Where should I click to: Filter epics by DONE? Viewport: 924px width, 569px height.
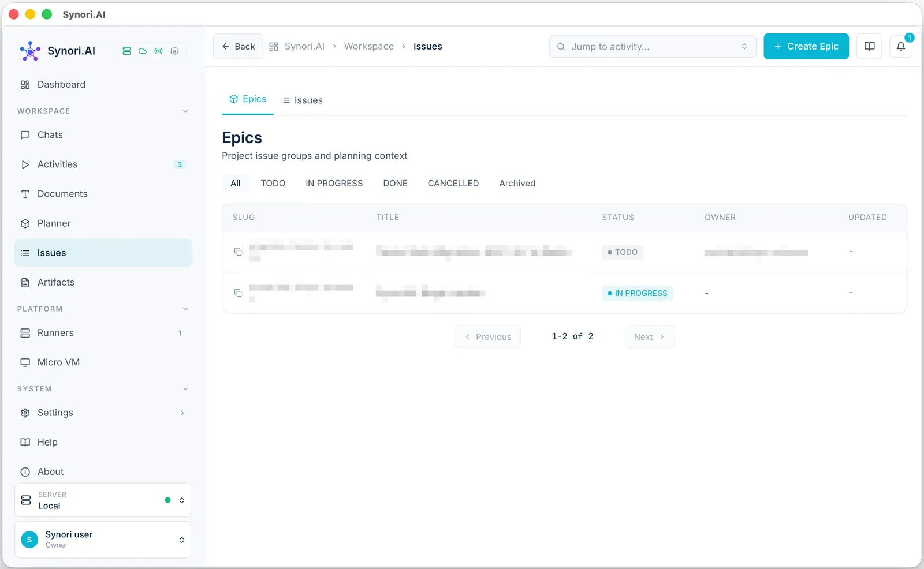(395, 184)
